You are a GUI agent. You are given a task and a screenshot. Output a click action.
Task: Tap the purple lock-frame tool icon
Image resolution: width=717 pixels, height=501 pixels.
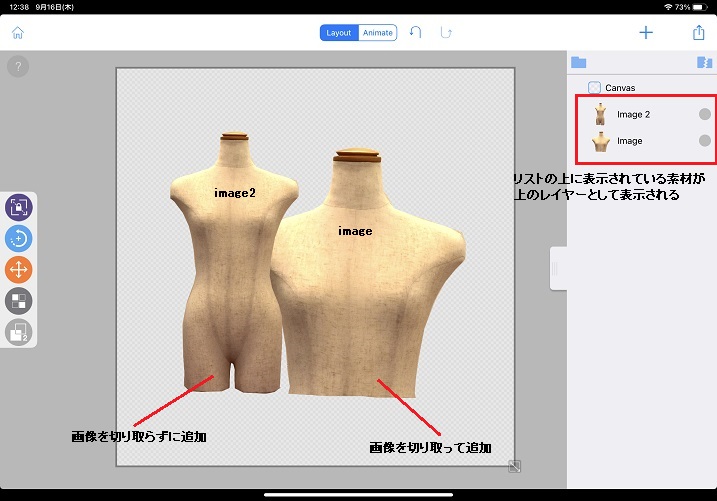(20, 208)
